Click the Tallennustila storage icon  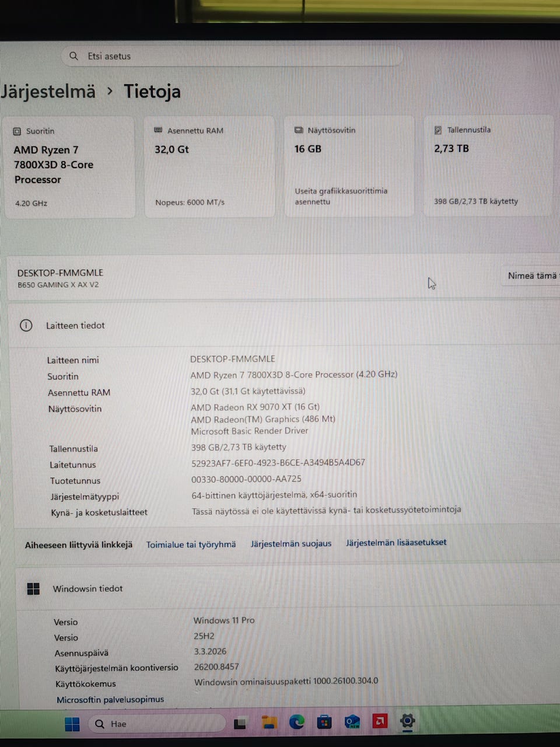438,130
